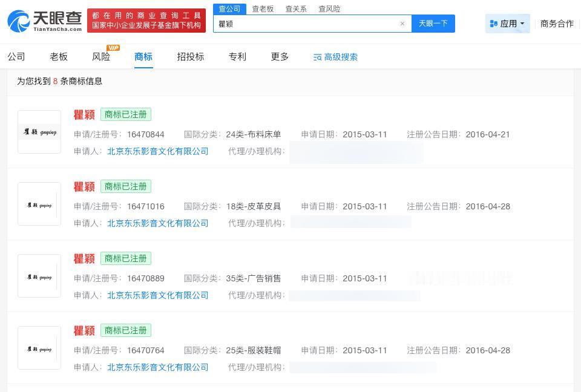Open applicant 北京东乐影音文化有限公司 in 16471016 row
581x392 pixels.
coord(158,223)
